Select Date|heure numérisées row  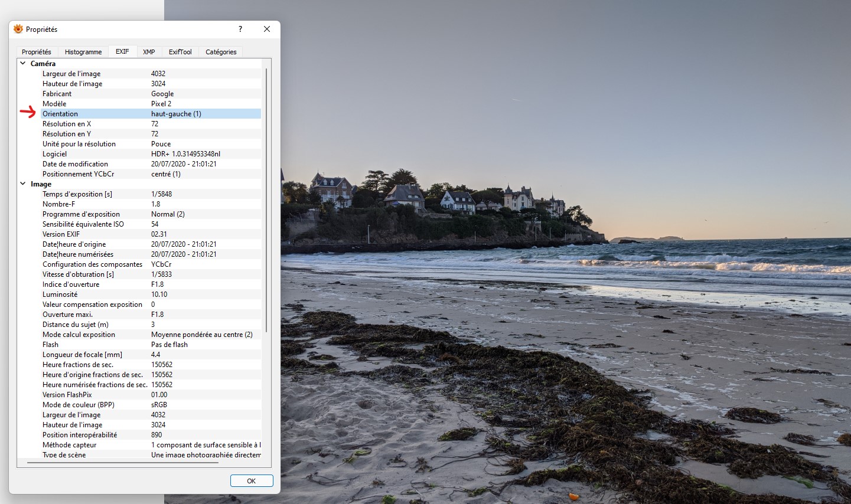(x=151, y=254)
